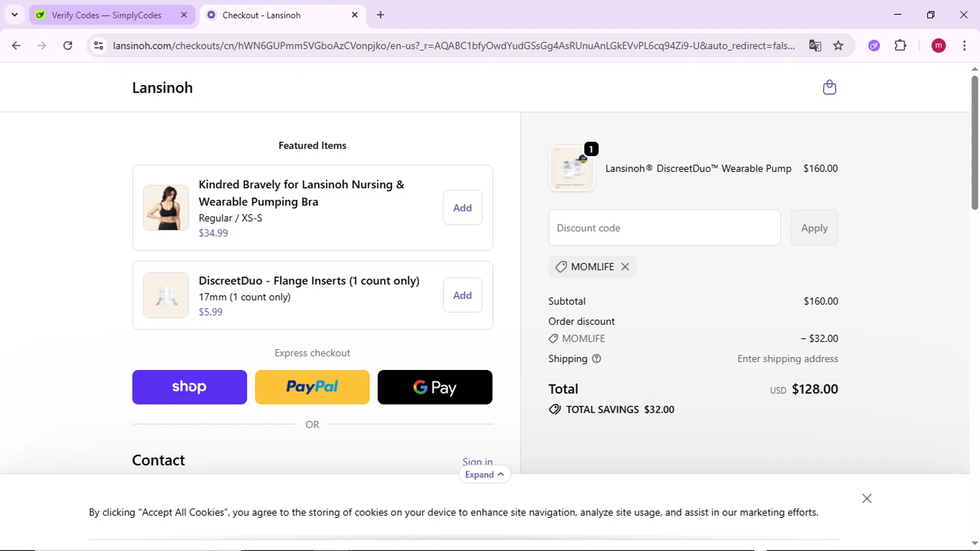
Task: Click the MOMLIFE tag icon in order discount
Action: click(553, 339)
